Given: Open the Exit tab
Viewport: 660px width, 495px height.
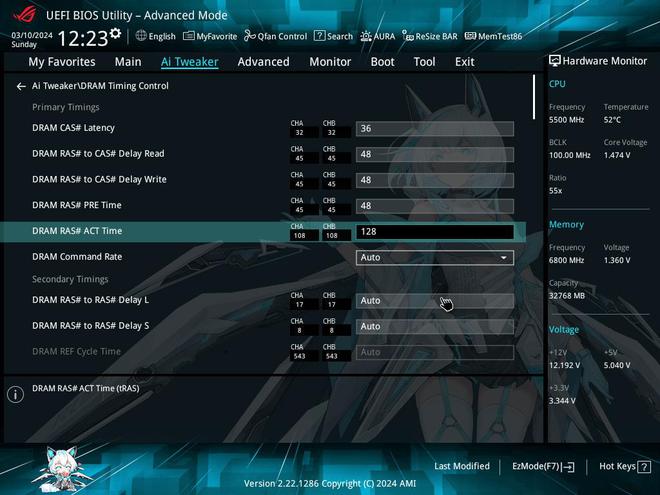Looking at the screenshot, I should point(465,62).
